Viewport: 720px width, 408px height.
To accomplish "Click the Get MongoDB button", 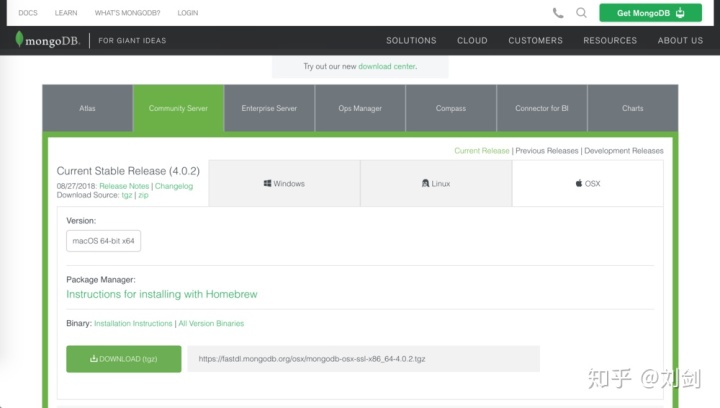I will point(650,13).
